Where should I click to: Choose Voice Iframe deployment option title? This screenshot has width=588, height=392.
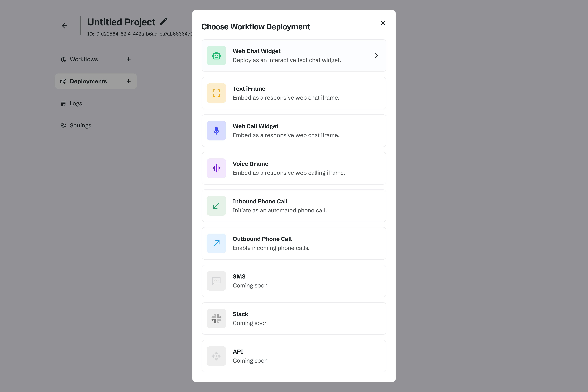250,164
